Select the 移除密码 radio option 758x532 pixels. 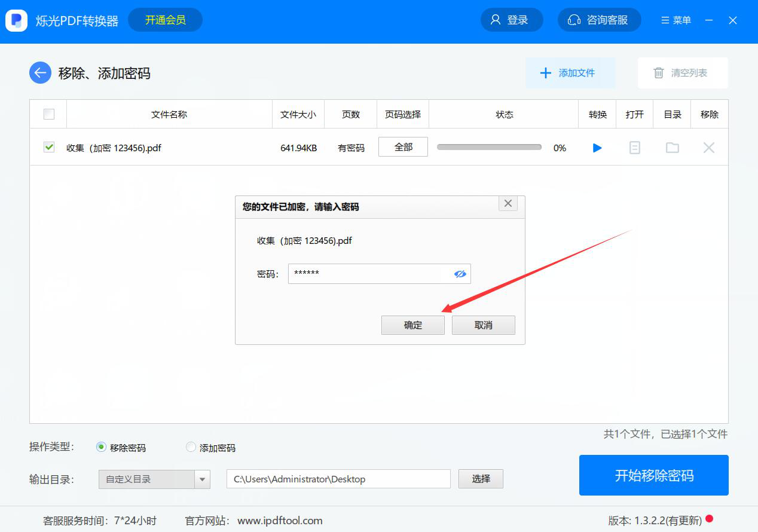pos(101,447)
